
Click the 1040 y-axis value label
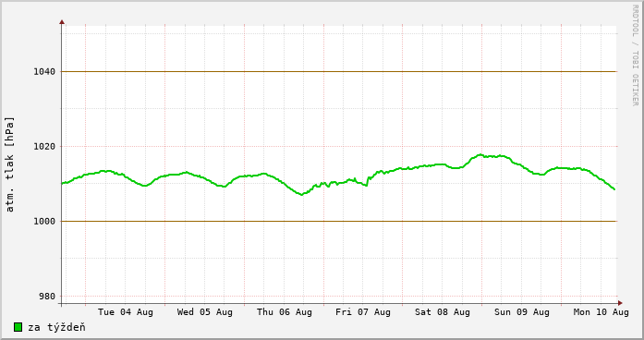[44, 72]
